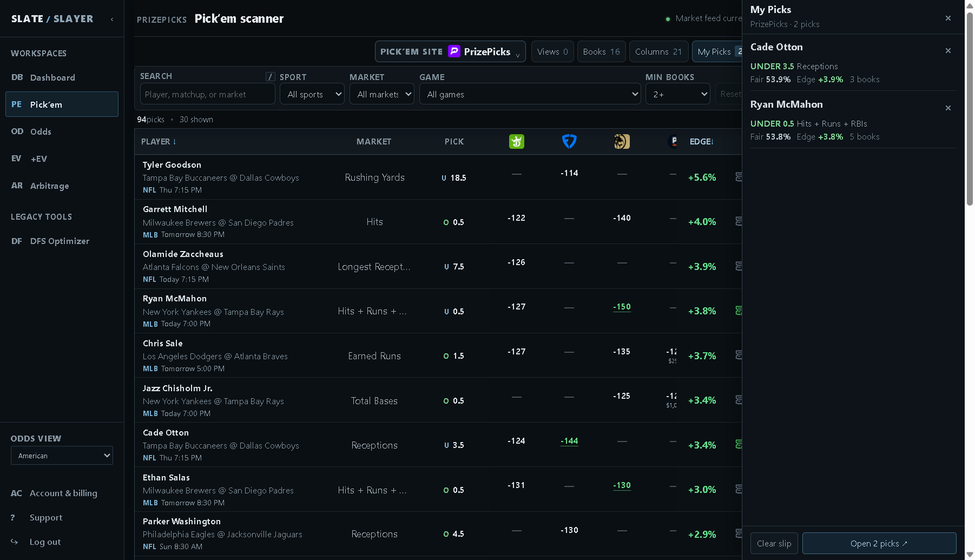Click the PrizePicks purple logo icon

pos(454,51)
